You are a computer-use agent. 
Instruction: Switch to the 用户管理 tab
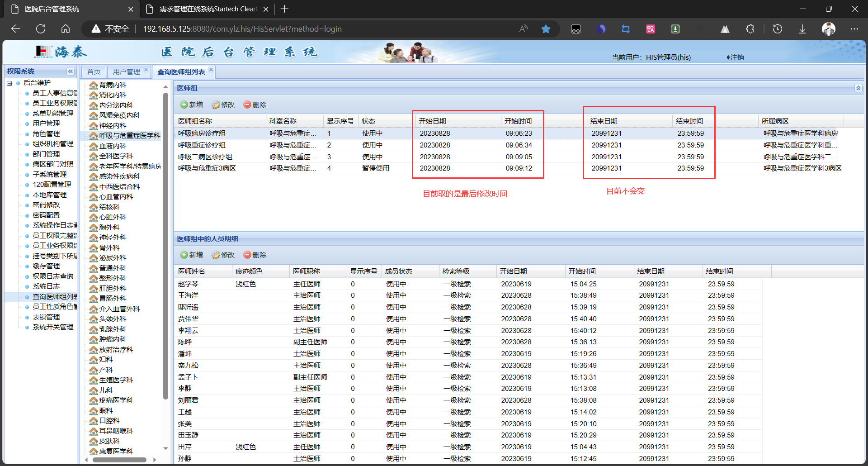(126, 72)
